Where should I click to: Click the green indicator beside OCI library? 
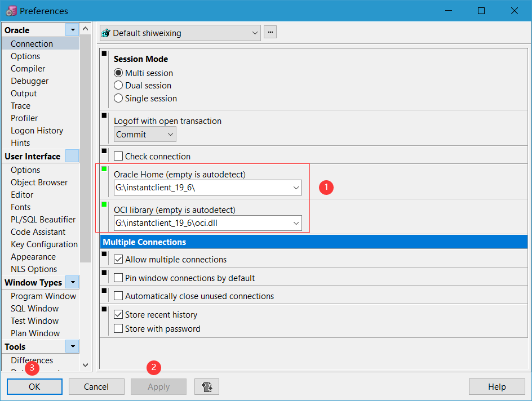pyautogui.click(x=104, y=204)
